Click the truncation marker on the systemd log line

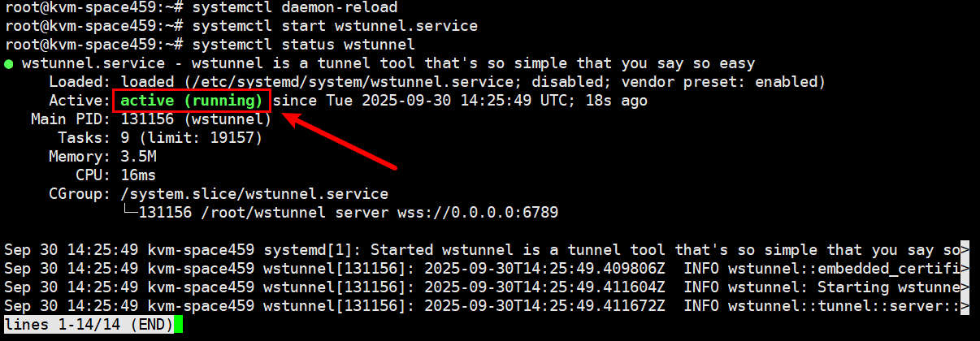[x=965, y=249]
